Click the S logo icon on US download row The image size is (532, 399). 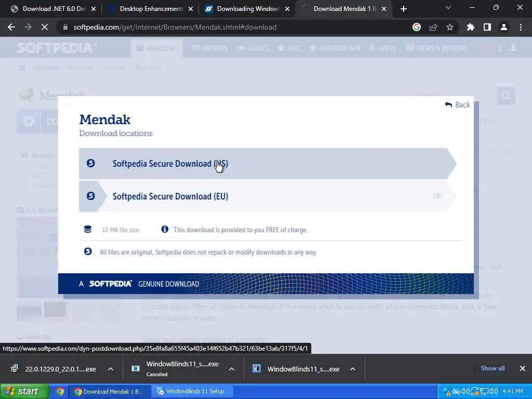(90, 163)
